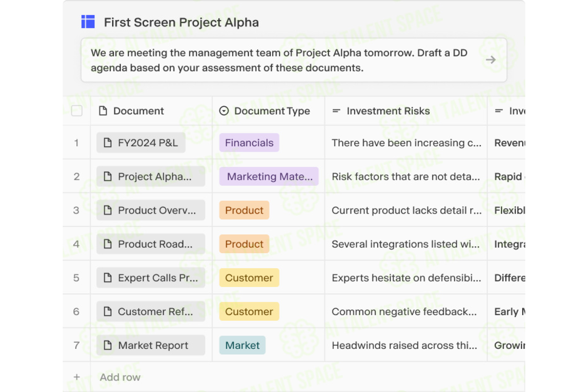Open Document Type column header menu
588x392 pixels.
click(x=269, y=111)
